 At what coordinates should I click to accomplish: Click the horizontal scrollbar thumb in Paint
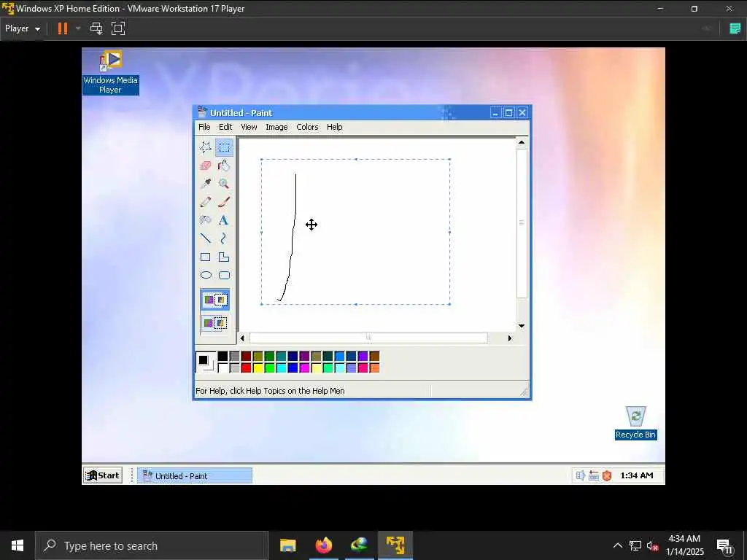pos(368,338)
